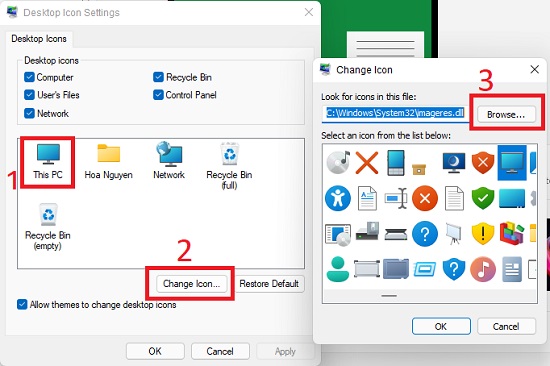550x366 pixels.
Task: Select the blue speeding run box icon
Action: pyautogui.click(x=425, y=269)
